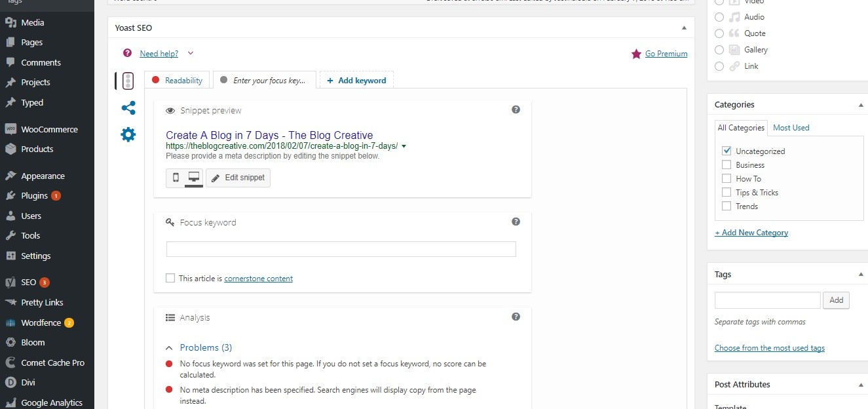
Task: Open Bloom using its sidebar icon
Action: [10, 342]
